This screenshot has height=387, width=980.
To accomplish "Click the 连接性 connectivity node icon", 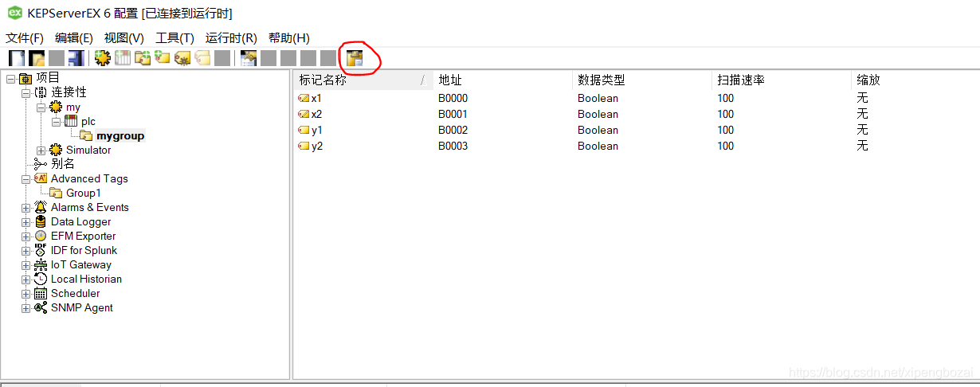I will click(41, 92).
